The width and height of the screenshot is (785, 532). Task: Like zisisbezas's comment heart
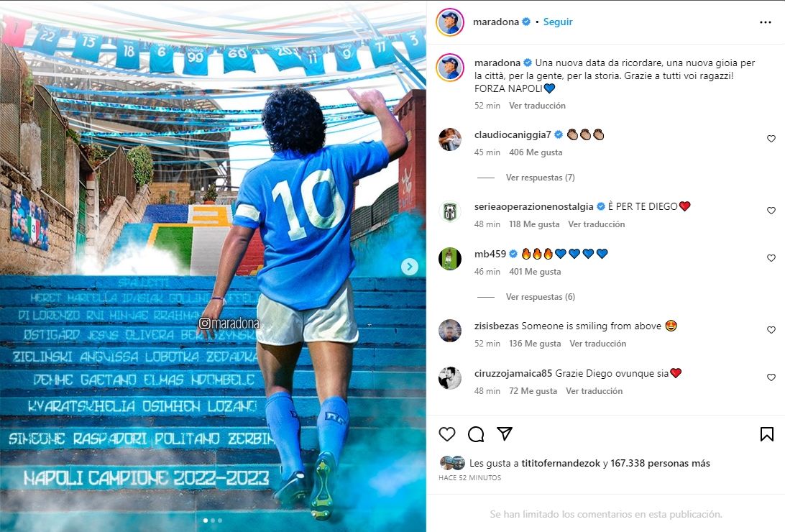(x=771, y=330)
